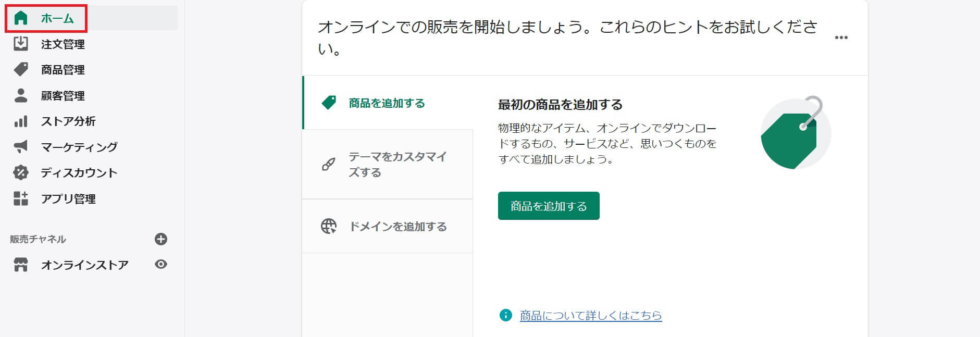
Task: Click the オンラインストア storefront icon
Action: point(21,265)
